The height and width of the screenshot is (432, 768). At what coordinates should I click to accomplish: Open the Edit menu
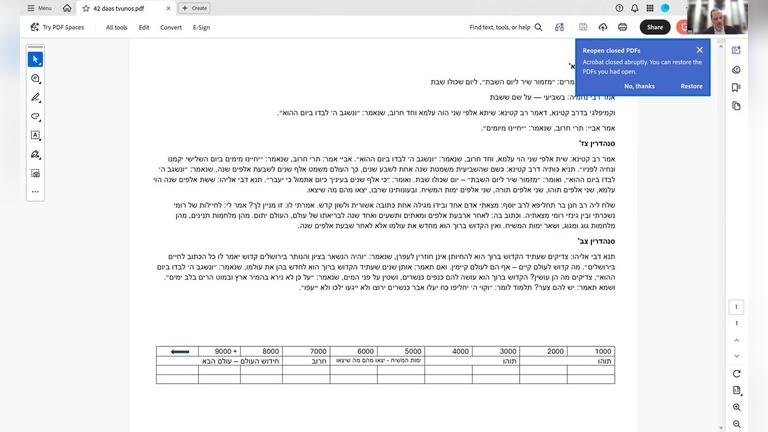144,27
